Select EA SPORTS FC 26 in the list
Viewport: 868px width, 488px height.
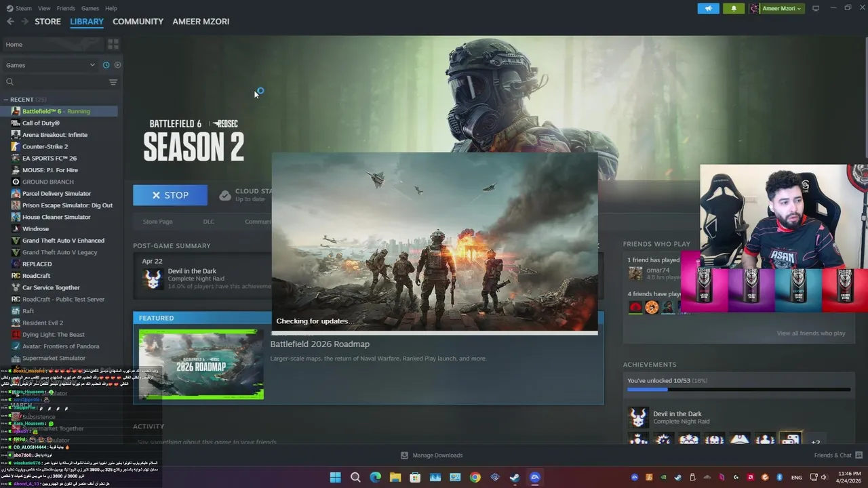click(49, 159)
